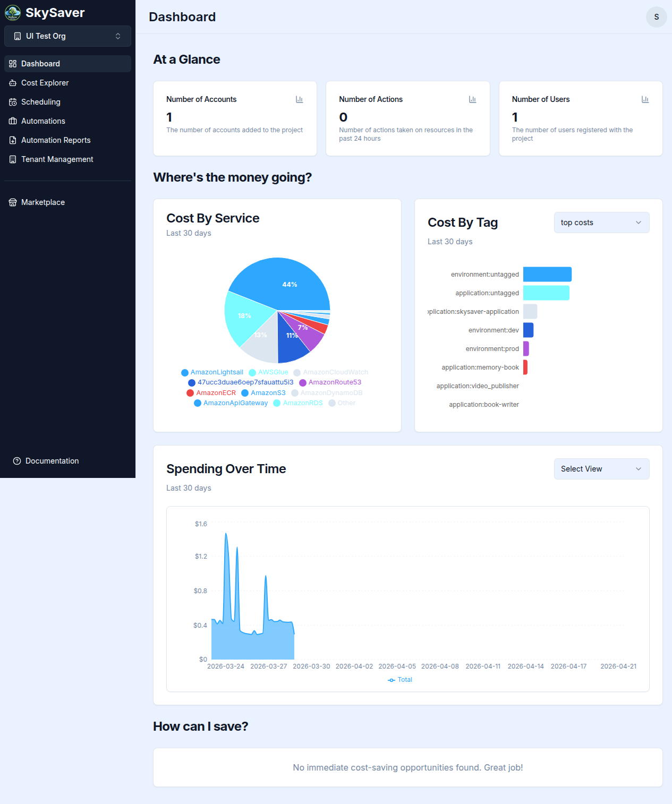The height and width of the screenshot is (804, 672).
Task: Click chart icon on Number of Accounts card
Action: click(x=300, y=99)
